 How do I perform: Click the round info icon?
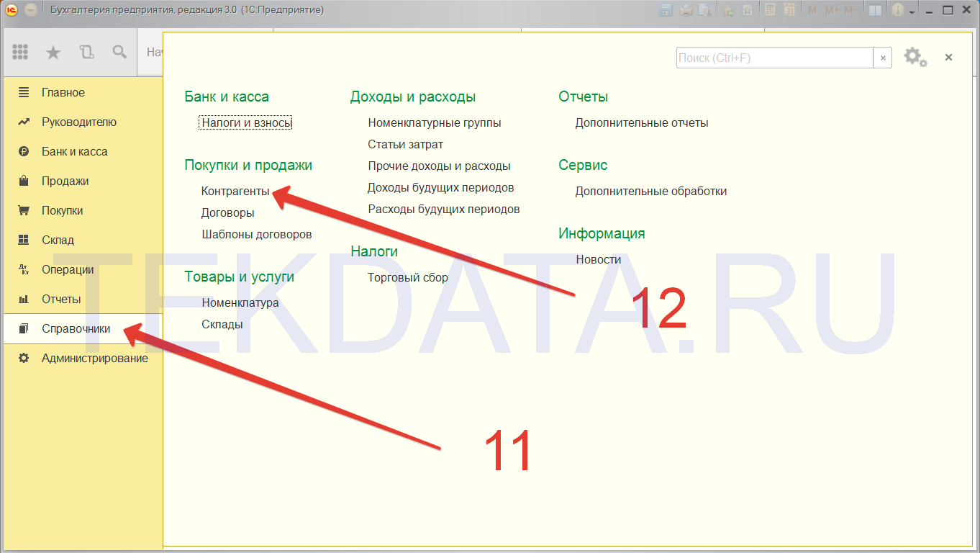tap(898, 10)
